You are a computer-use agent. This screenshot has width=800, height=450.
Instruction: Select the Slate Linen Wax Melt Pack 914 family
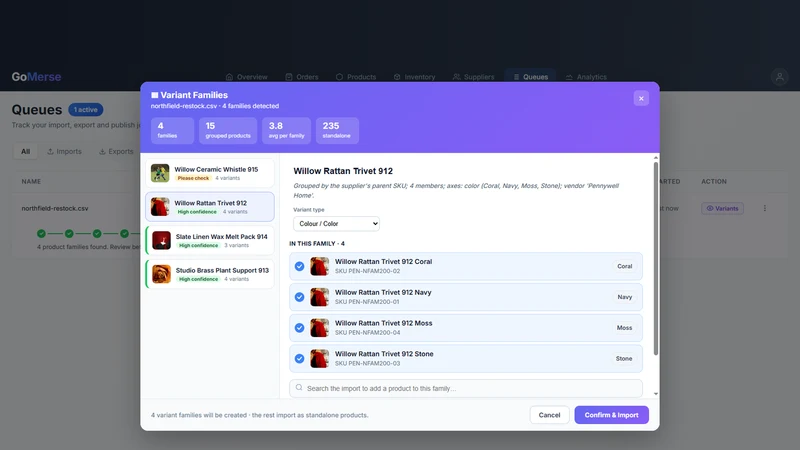[x=210, y=240]
